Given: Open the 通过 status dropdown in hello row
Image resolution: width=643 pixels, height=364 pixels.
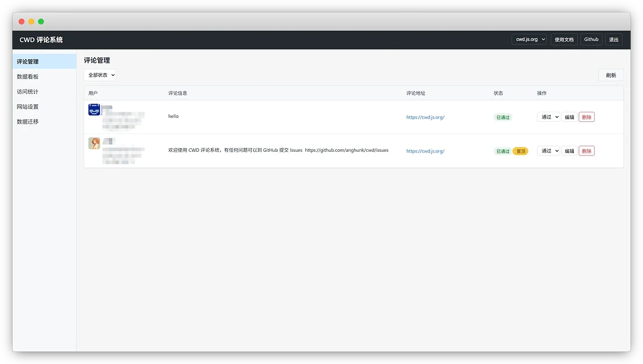Looking at the screenshot, I should click(548, 117).
